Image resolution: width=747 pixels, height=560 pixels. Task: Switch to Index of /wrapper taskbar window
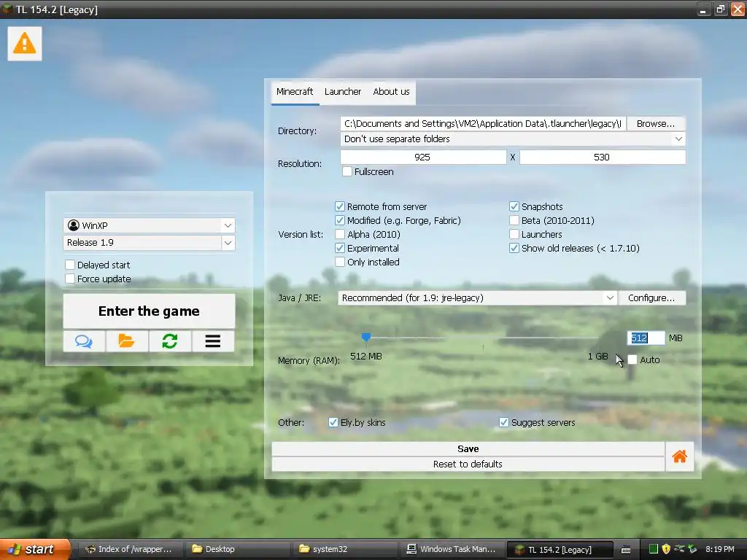pos(128,549)
